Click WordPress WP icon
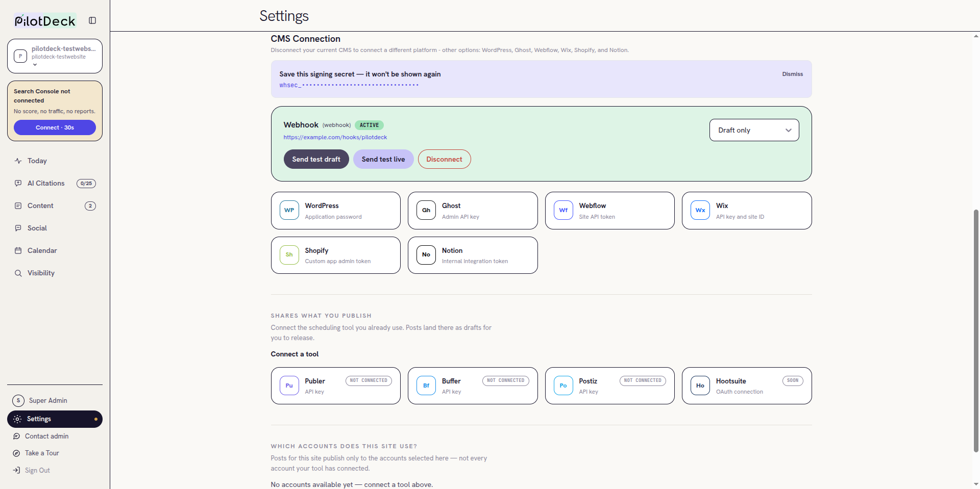This screenshot has width=980, height=489. pos(289,210)
